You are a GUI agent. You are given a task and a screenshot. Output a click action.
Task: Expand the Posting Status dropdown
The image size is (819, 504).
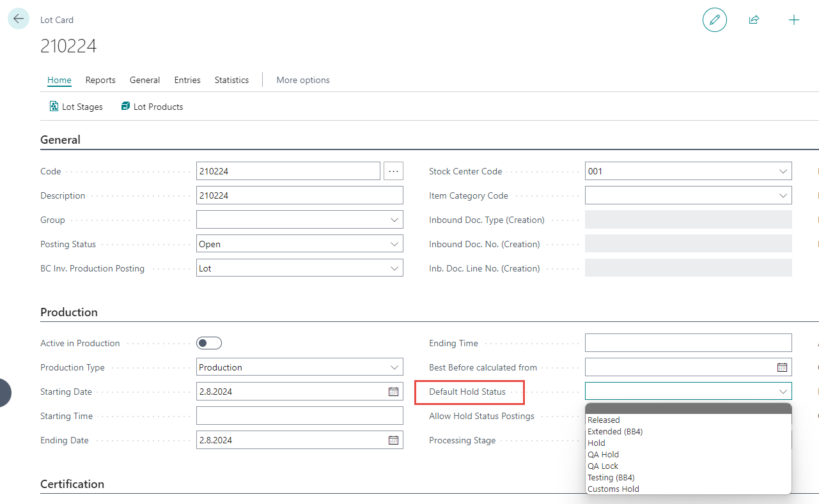coord(394,244)
